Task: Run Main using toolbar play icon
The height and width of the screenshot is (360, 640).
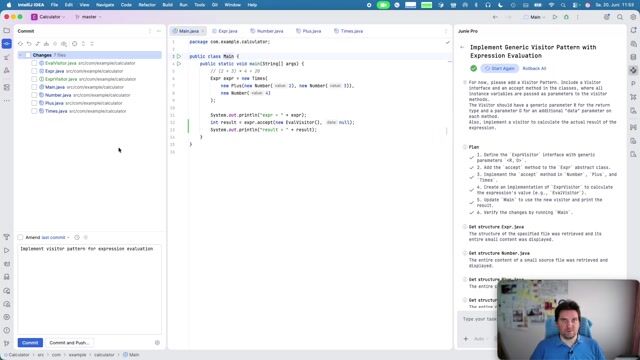Action: pyautogui.click(x=555, y=17)
